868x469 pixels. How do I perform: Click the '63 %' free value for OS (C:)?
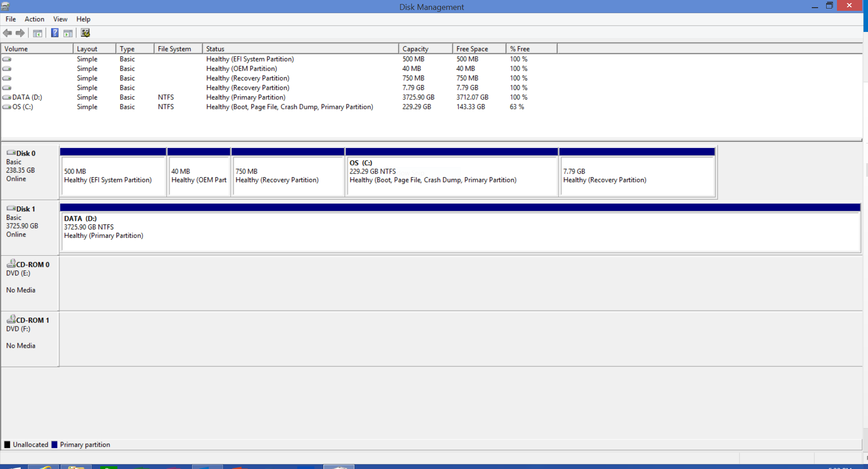coord(517,107)
